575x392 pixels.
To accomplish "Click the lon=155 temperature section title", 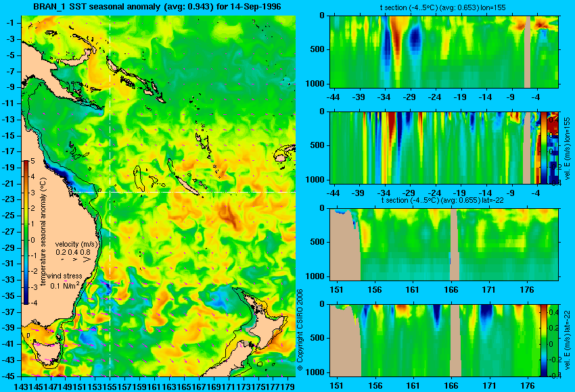I will [x=443, y=7].
